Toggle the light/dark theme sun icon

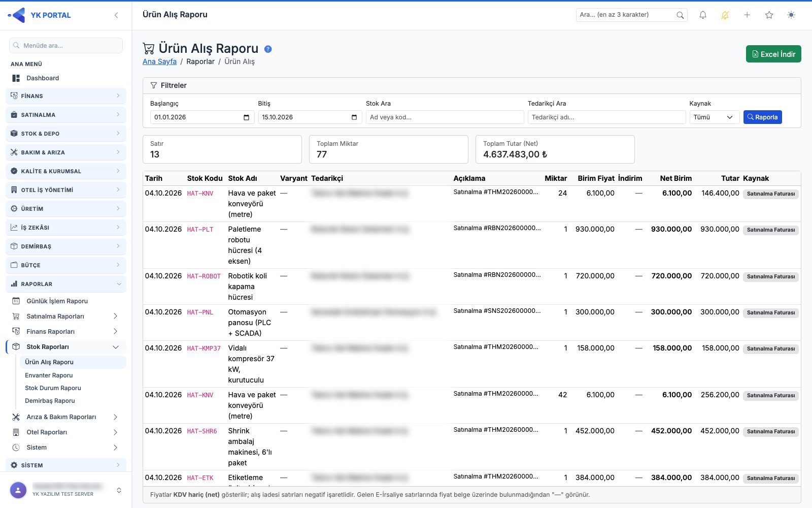coord(791,15)
